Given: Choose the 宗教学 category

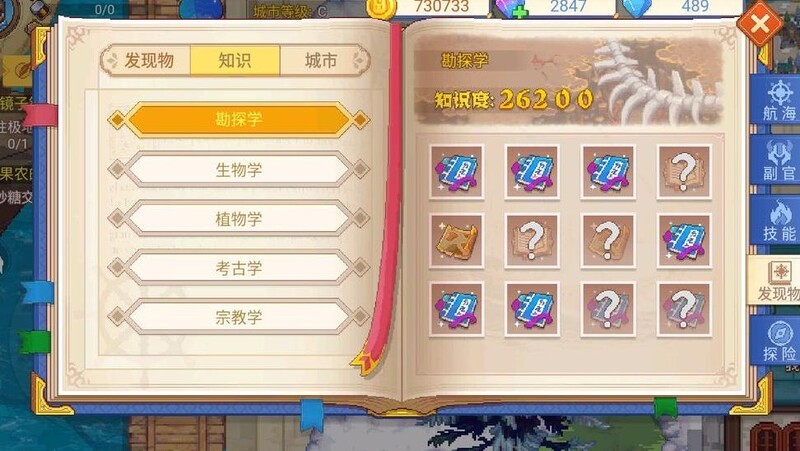Looking at the screenshot, I should pyautogui.click(x=238, y=317).
